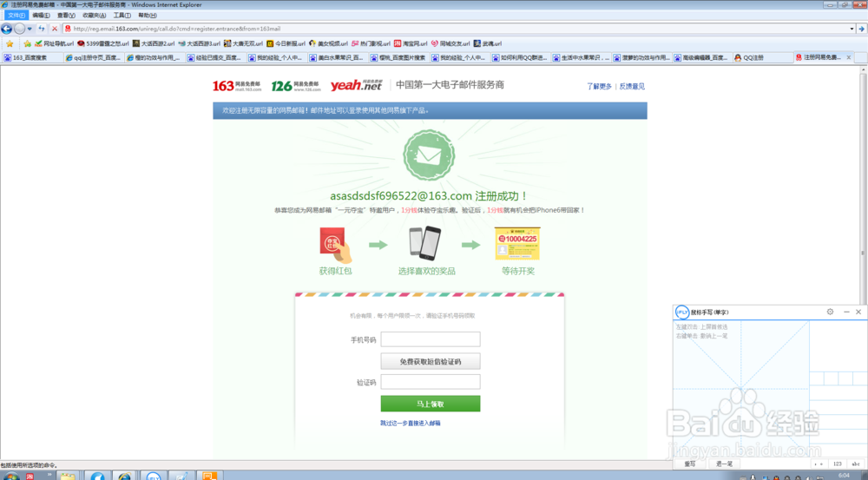Click the 手机号码 input field
This screenshot has width=868, height=480.
(x=431, y=339)
